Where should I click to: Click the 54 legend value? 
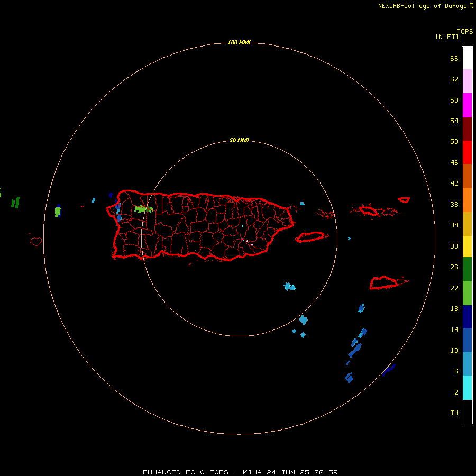454,121
